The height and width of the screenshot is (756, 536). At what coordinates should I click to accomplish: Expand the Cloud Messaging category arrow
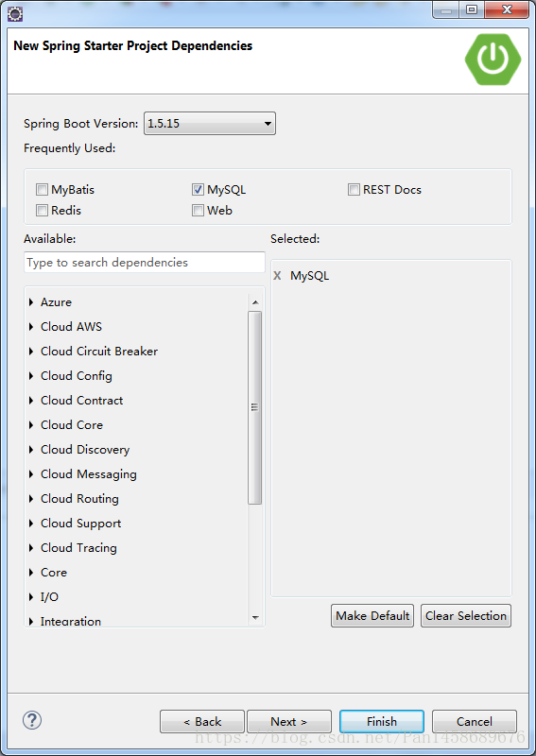tap(31, 474)
